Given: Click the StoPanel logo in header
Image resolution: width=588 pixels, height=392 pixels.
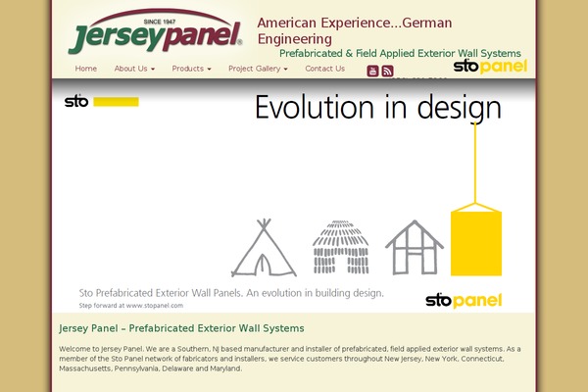Looking at the screenshot, I should (x=490, y=67).
